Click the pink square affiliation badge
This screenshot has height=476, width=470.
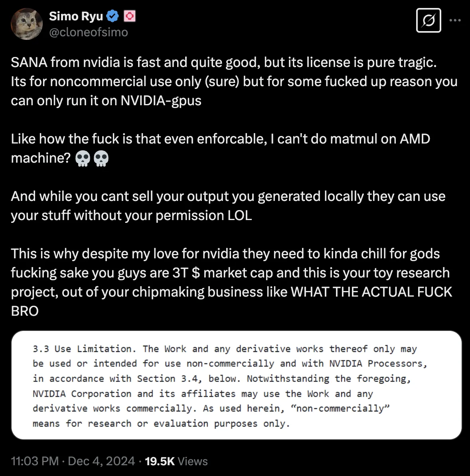[130, 16]
